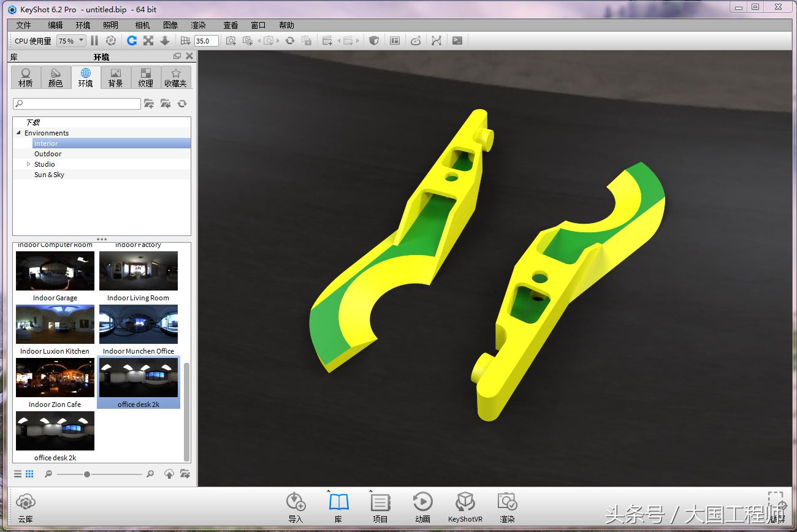Image resolution: width=797 pixels, height=532 pixels.
Task: Switch library list to grid view
Action: click(x=28, y=473)
